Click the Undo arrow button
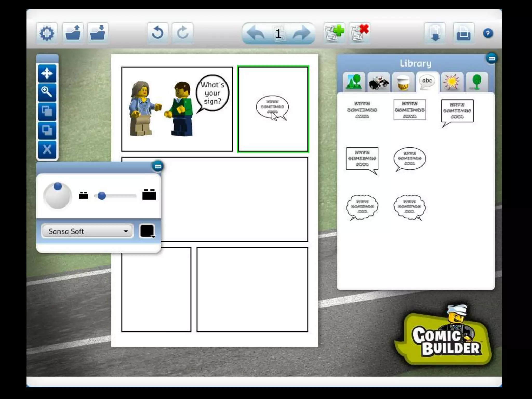Viewport: 532px width, 399px height. pyautogui.click(x=157, y=33)
